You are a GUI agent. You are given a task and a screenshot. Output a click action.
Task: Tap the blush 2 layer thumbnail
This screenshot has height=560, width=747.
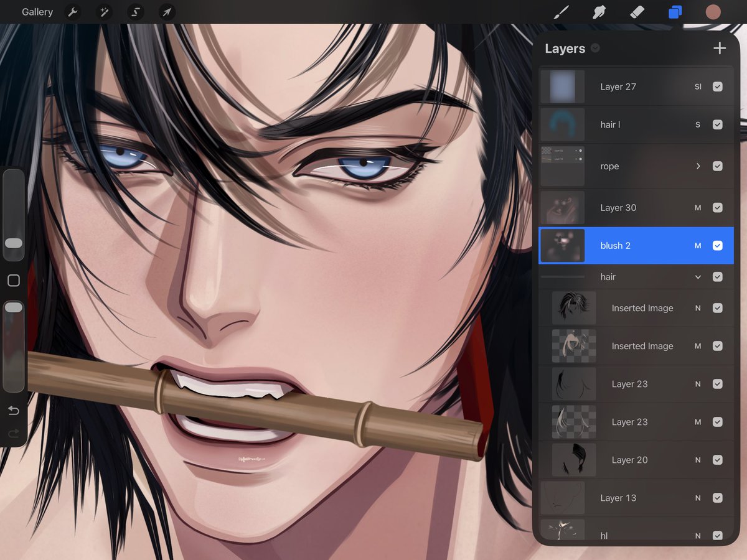[563, 246]
